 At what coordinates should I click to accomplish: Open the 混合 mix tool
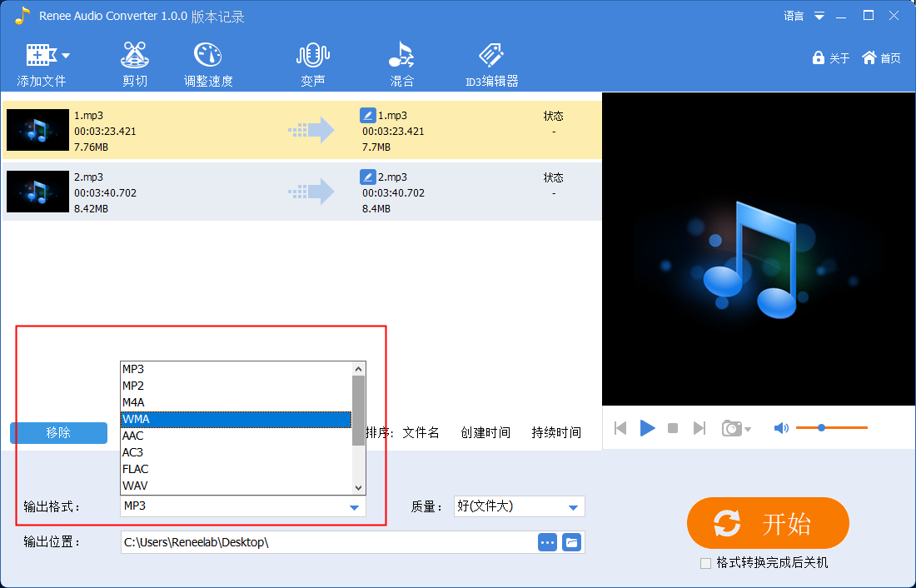pyautogui.click(x=401, y=64)
